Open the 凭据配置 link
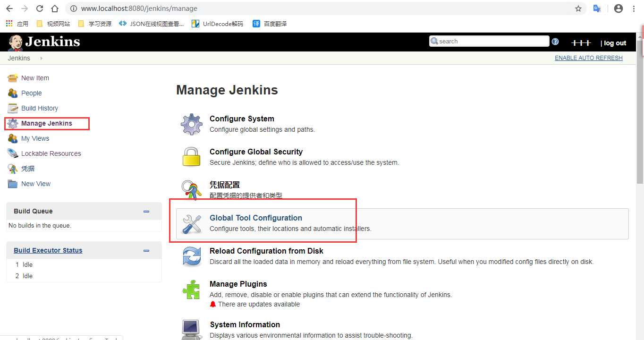The width and height of the screenshot is (644, 340). (225, 185)
